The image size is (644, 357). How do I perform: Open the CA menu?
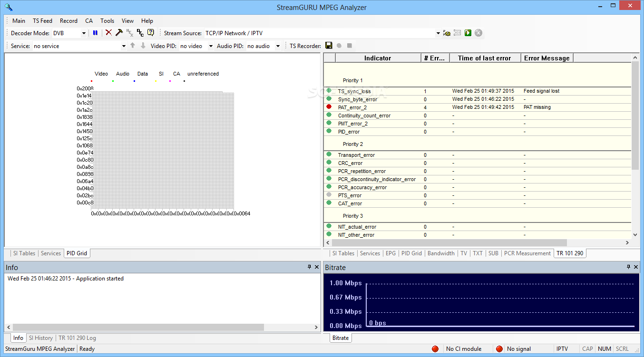pyautogui.click(x=89, y=20)
